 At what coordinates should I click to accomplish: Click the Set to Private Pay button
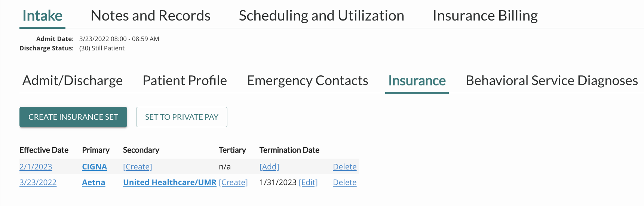(182, 117)
